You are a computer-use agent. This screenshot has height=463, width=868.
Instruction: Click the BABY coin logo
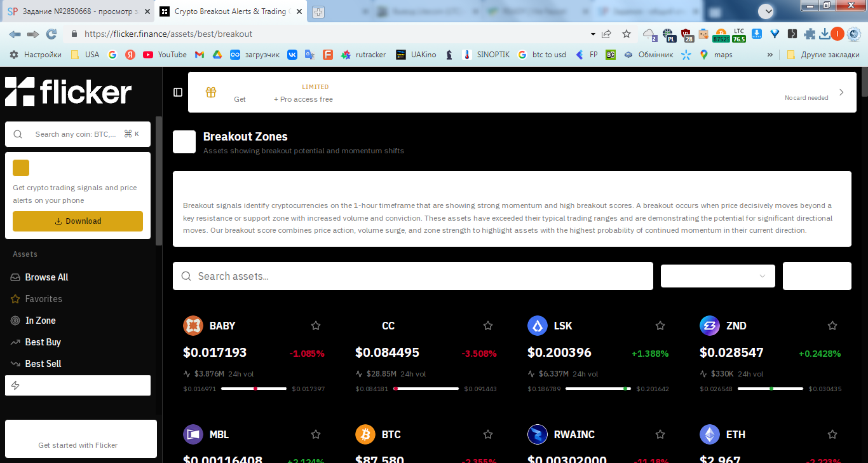(193, 326)
